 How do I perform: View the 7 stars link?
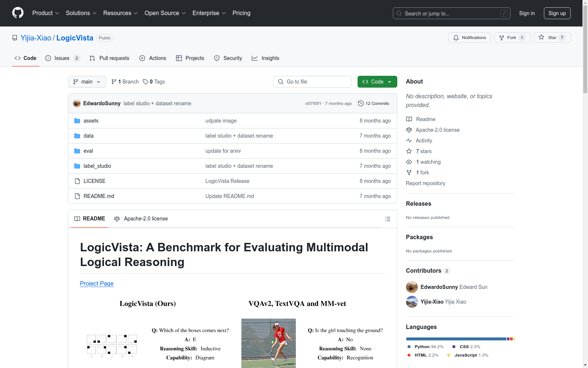pos(419,151)
